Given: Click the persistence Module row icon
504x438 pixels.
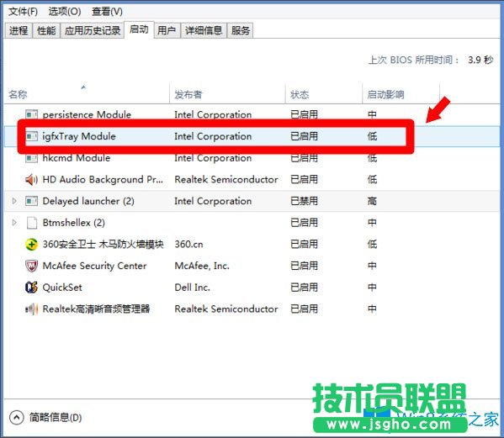Looking at the screenshot, I should (x=31, y=114).
